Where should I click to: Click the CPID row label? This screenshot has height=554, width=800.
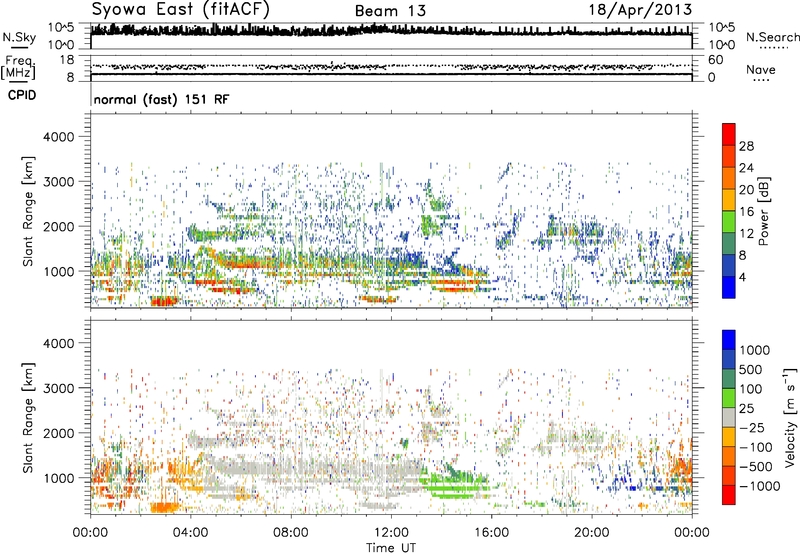[x=22, y=95]
